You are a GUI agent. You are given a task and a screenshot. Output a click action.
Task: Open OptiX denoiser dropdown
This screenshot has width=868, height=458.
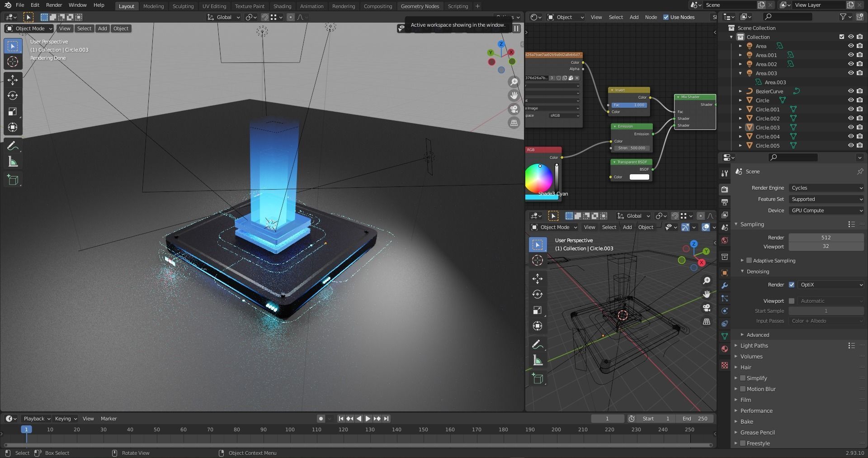point(831,285)
